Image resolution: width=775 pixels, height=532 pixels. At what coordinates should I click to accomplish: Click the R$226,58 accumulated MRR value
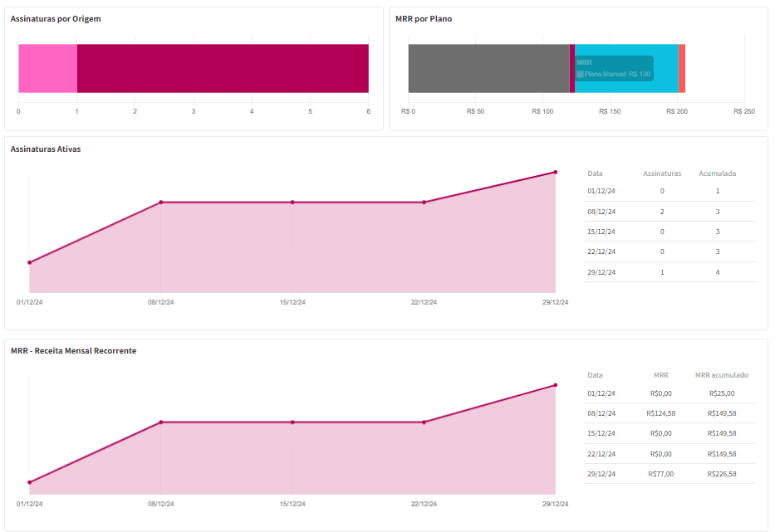[722, 474]
